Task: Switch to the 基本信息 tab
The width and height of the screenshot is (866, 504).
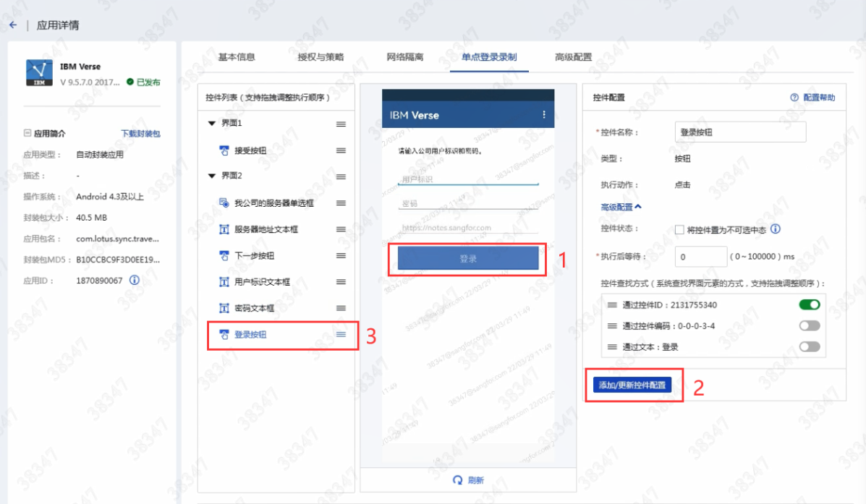Action: pyautogui.click(x=237, y=57)
